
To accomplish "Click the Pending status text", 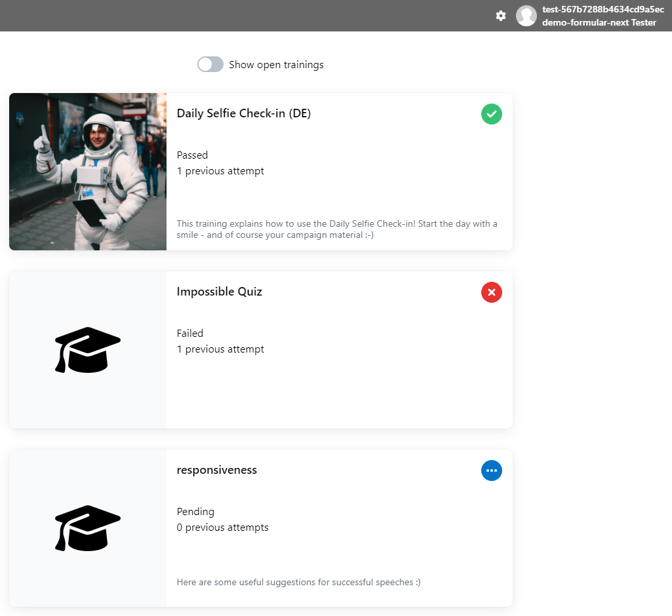I will pos(195,512).
